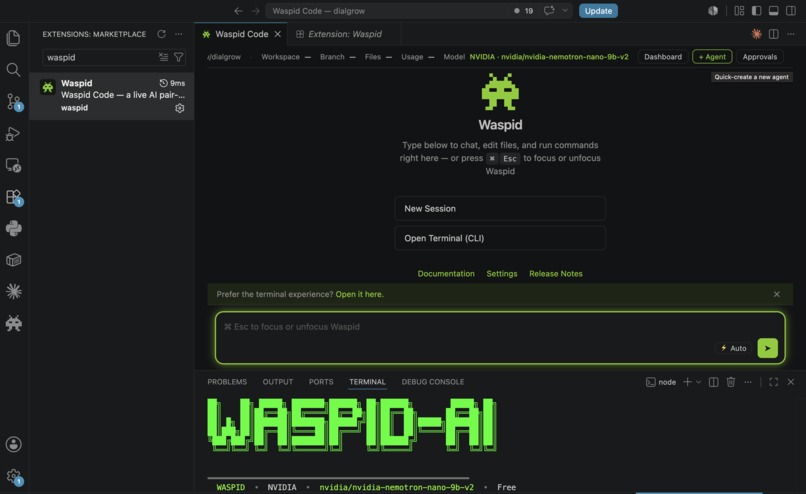This screenshot has width=806, height=494.
Task: Click the Branch header item
Action: pyautogui.click(x=337, y=57)
